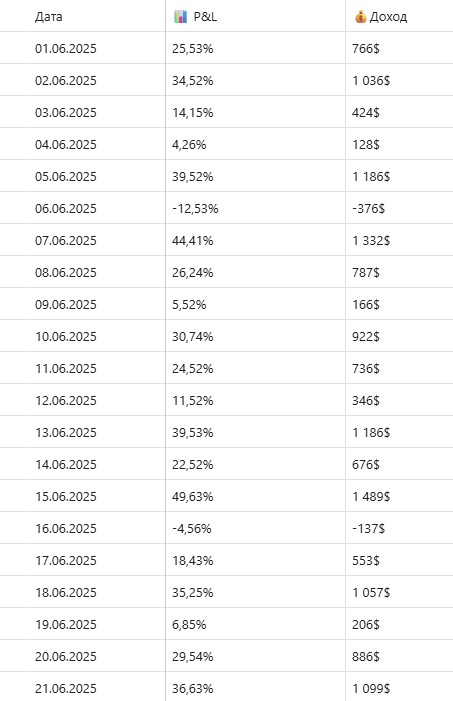The image size is (453, 701).
Task: Select the Дата column header
Action: click(x=49, y=17)
